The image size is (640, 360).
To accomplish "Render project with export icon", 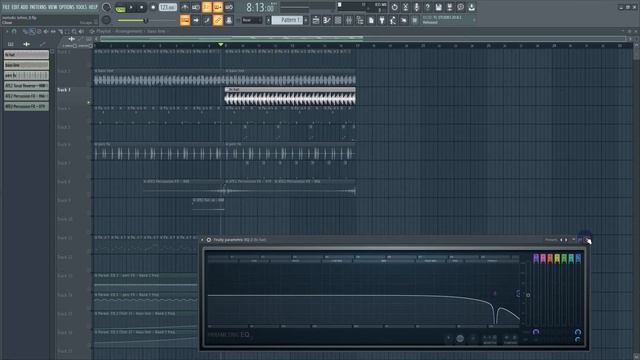I will coord(449,7).
